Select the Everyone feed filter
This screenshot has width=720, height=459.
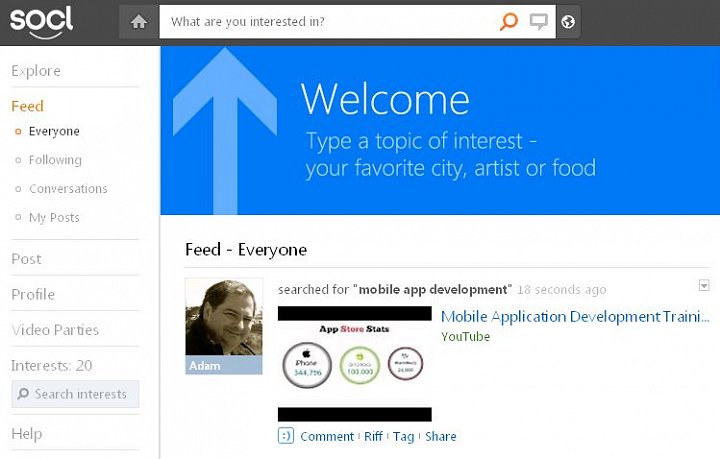pyautogui.click(x=54, y=131)
